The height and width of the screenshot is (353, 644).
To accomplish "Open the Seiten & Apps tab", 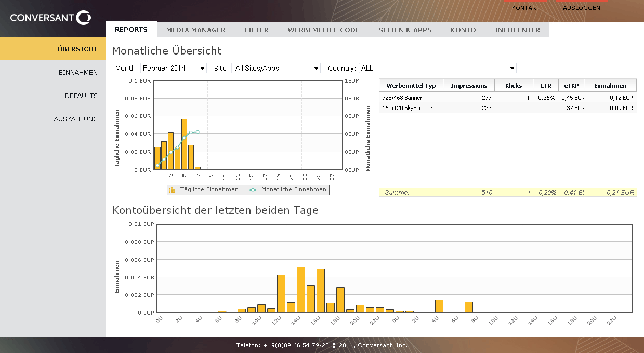I will 405,30.
